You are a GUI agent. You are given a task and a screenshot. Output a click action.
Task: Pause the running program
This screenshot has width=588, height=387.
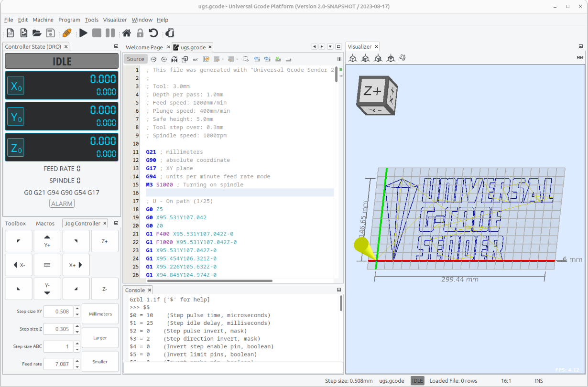[109, 32]
